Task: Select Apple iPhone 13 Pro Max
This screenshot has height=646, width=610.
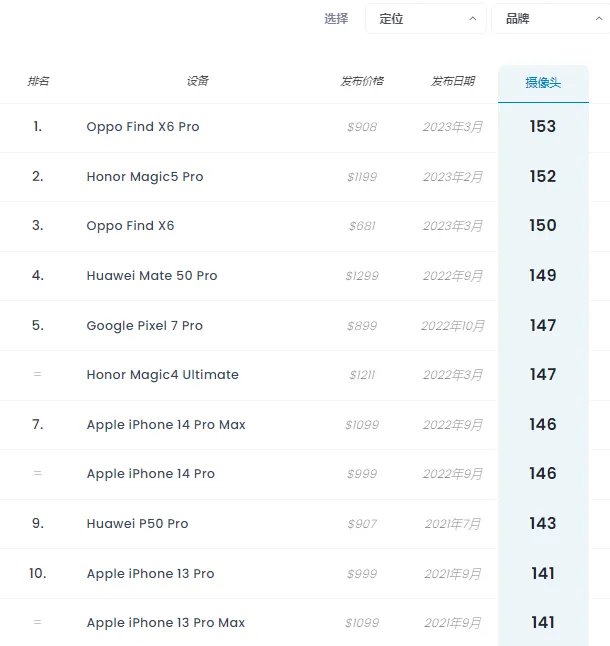Action: tap(166, 623)
